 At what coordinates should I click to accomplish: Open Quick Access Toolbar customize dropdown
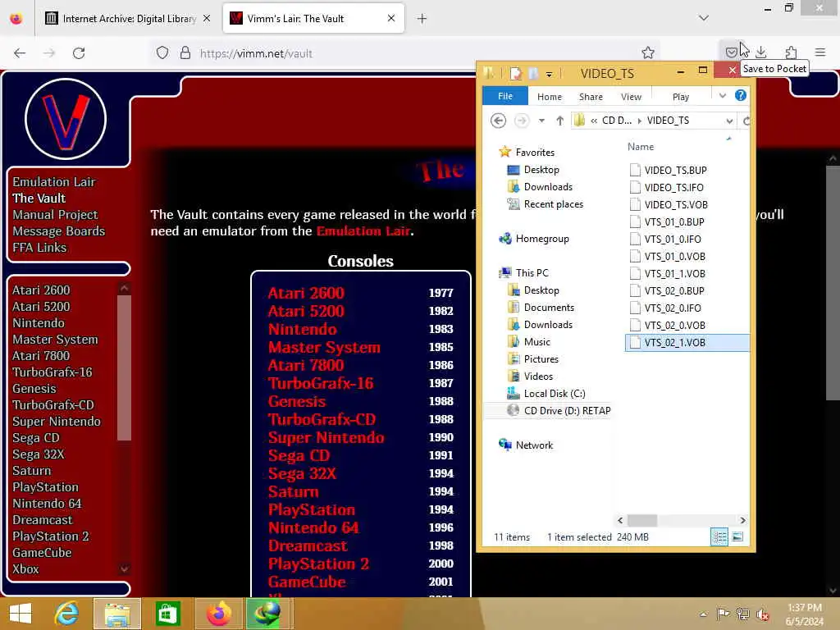[x=549, y=75]
